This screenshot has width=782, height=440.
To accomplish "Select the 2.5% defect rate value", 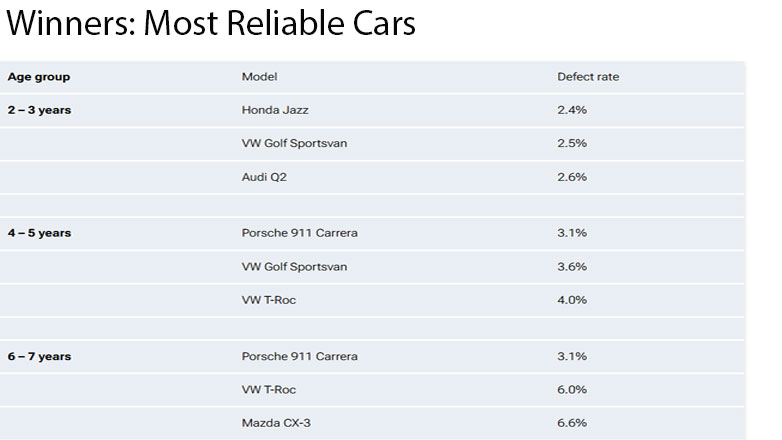I will (571, 143).
